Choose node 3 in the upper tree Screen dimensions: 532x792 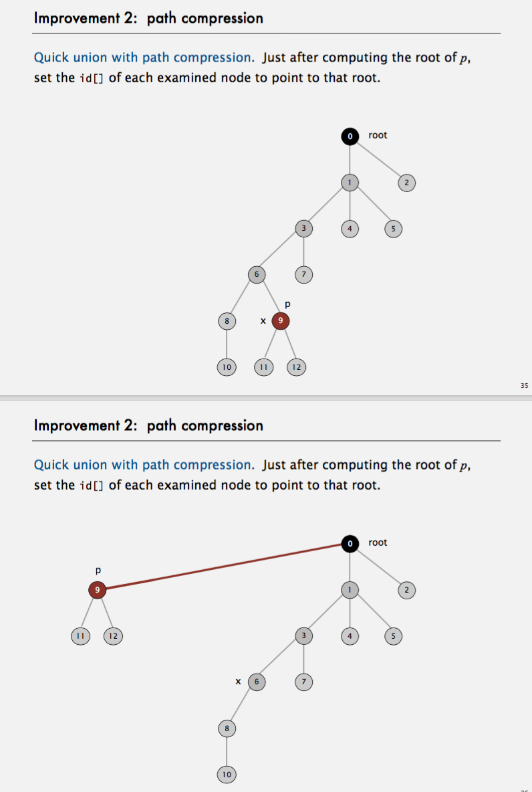(x=304, y=229)
